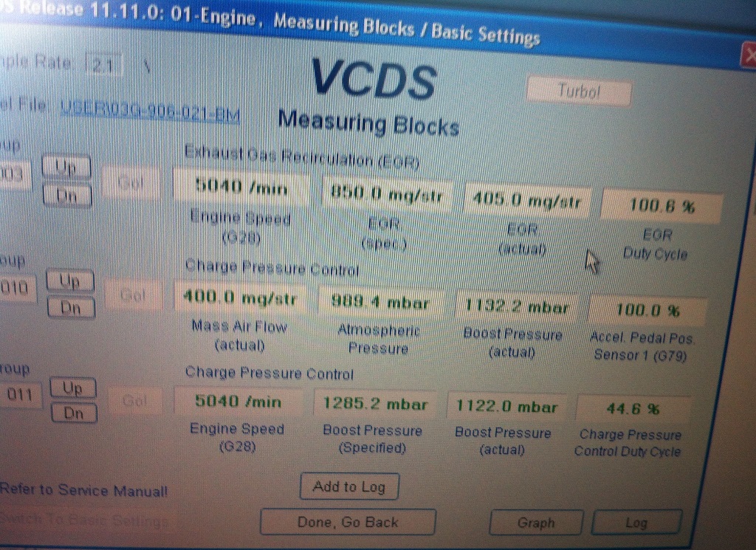Click the 850.0 mg/str EGR spec value
This screenshot has width=756, height=550.
(386, 194)
